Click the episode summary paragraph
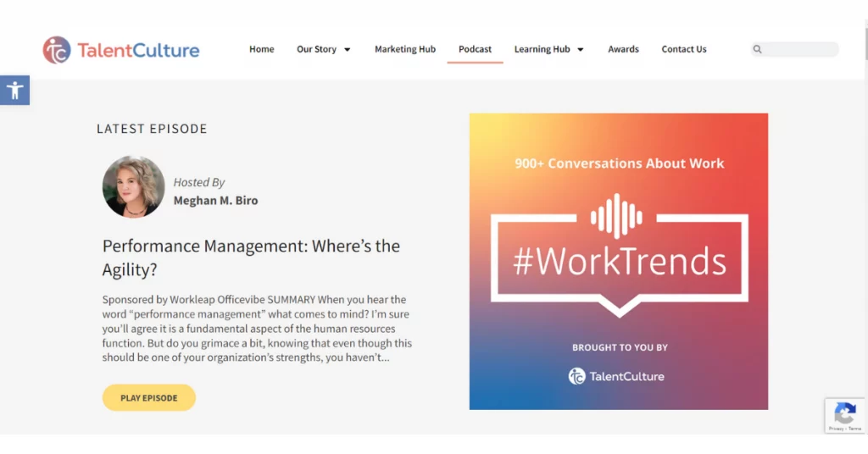The image size is (868, 454). tap(257, 329)
